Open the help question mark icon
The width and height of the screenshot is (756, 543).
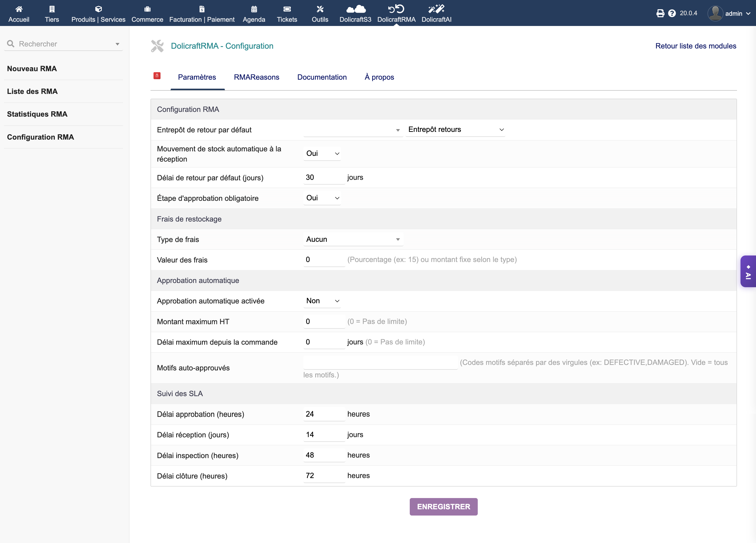click(x=672, y=13)
